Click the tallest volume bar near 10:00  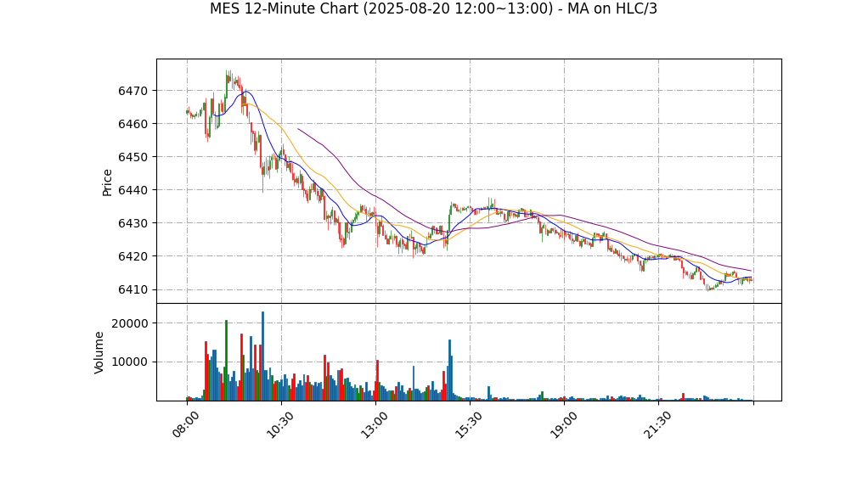[263, 356]
